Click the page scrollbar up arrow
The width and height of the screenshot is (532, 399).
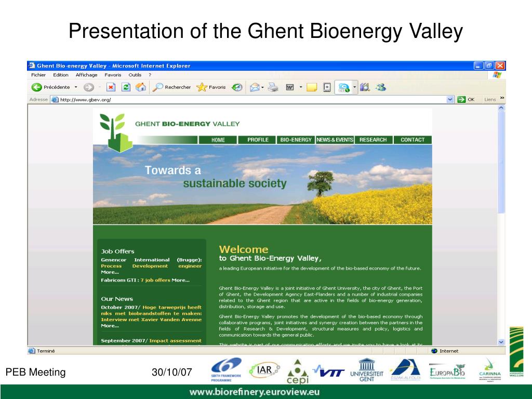point(501,108)
